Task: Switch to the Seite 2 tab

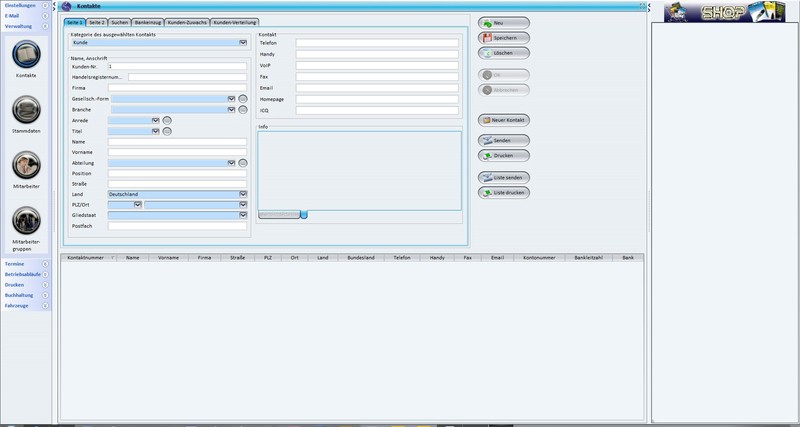Action: tap(96, 22)
